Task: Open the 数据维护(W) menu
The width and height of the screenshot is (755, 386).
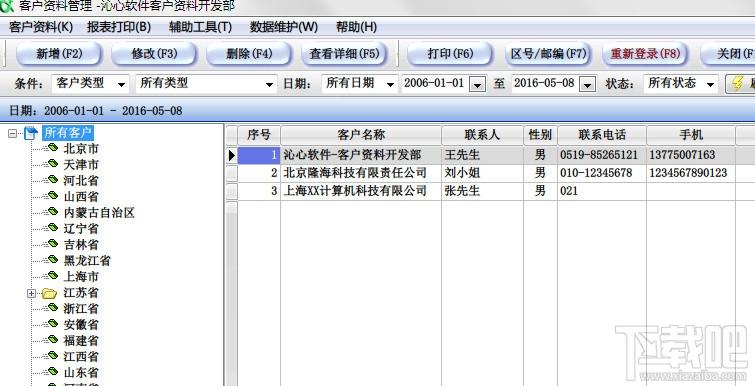Action: point(284,27)
